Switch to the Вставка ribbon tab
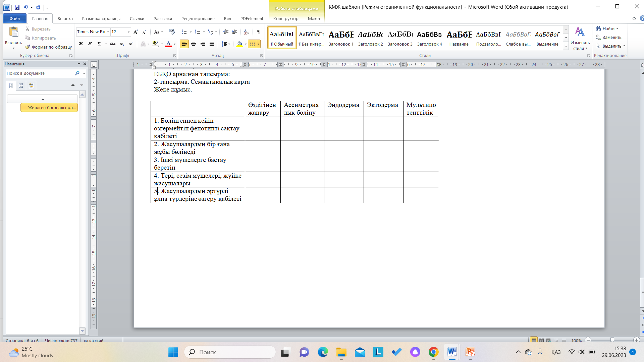This screenshot has height=362, width=644. pyautogui.click(x=65, y=18)
